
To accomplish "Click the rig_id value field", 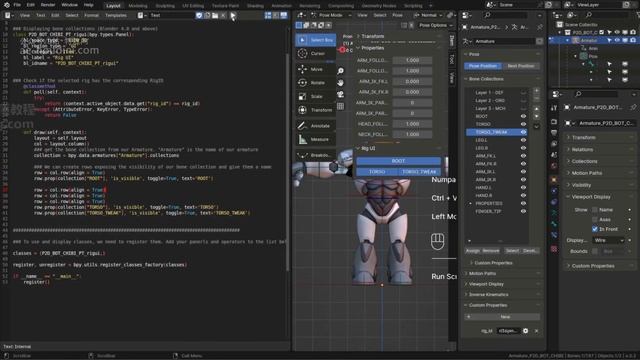I will pyautogui.click(x=508, y=331).
